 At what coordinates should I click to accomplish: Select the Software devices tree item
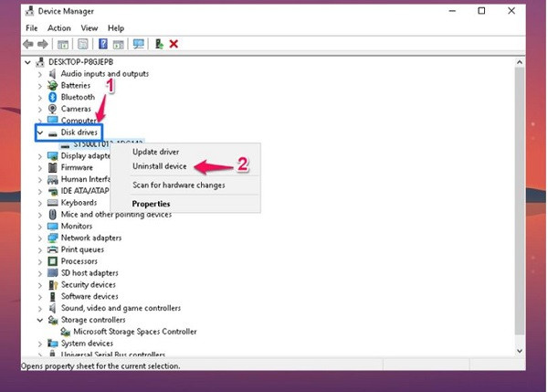(x=90, y=297)
